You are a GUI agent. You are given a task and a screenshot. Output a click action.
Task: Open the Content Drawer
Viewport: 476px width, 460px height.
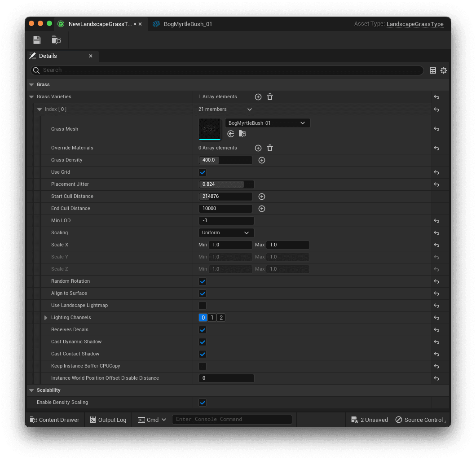[54, 419]
